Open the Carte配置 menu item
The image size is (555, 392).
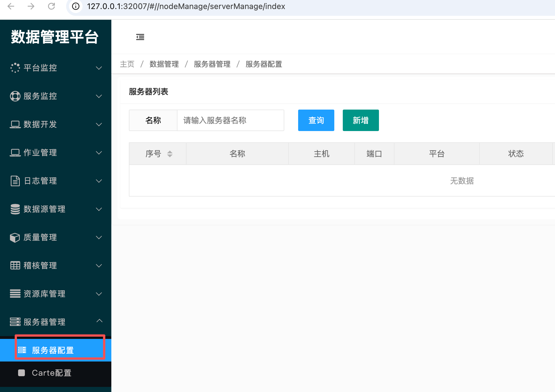coord(52,373)
